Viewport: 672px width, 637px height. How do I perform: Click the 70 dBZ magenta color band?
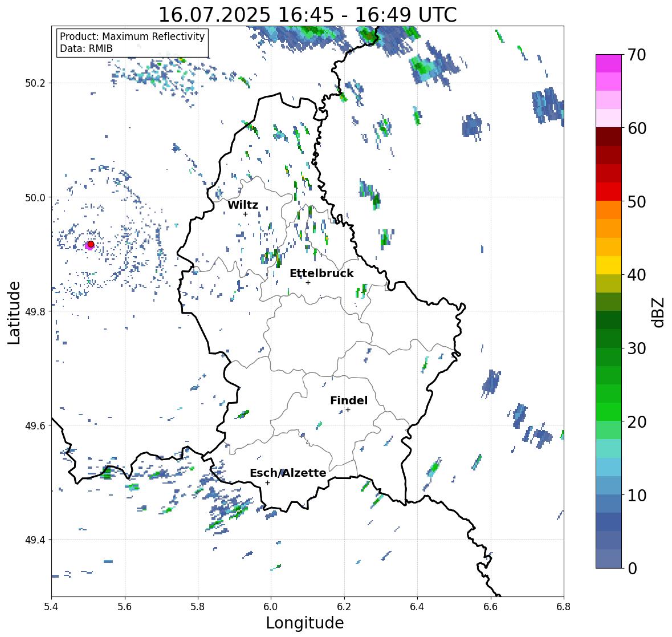(609, 63)
